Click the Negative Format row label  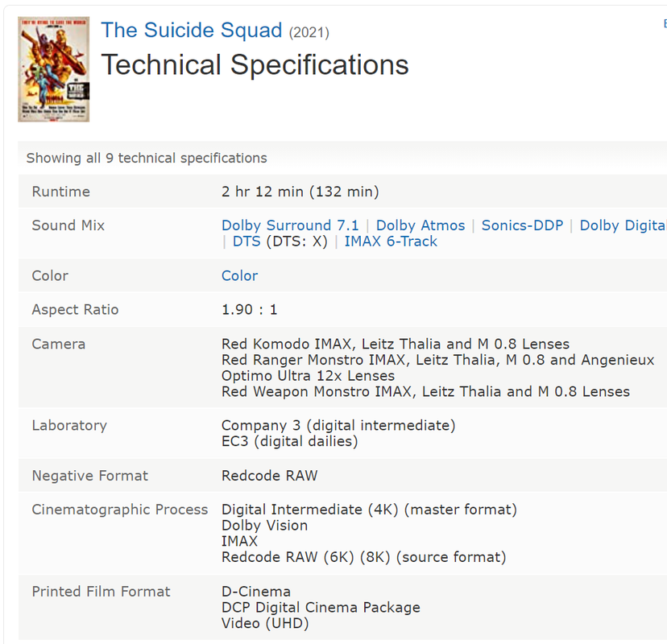pyautogui.click(x=89, y=475)
